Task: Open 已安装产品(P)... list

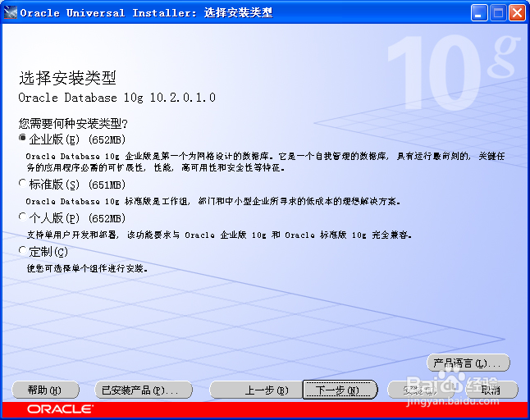Action: coord(144,390)
